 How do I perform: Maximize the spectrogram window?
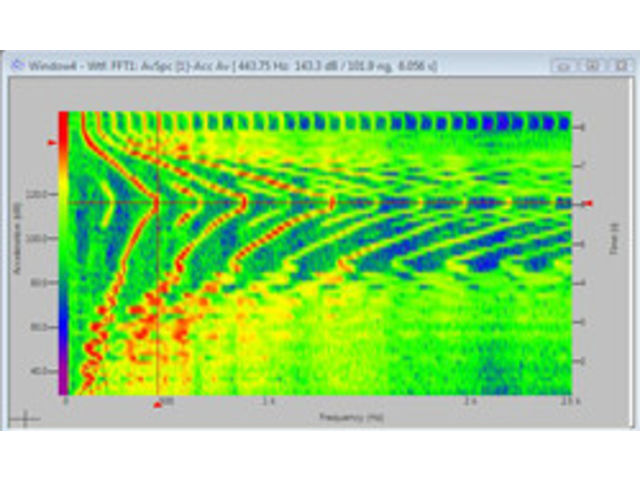(x=592, y=65)
